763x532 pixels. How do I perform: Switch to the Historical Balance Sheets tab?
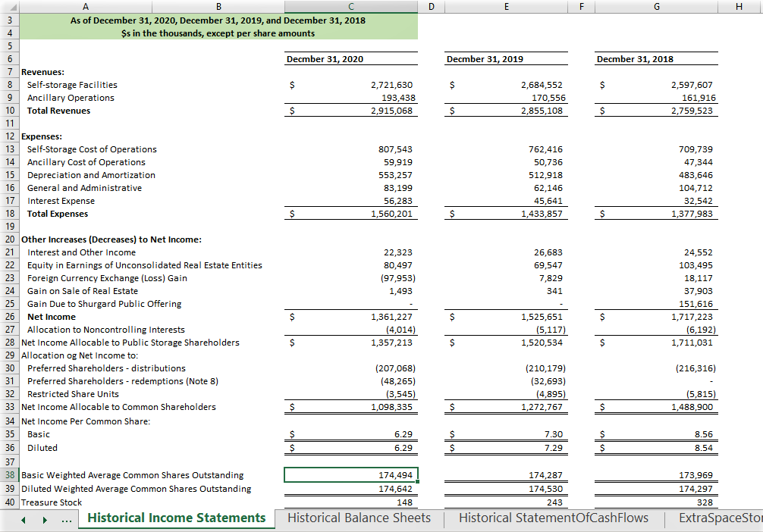pos(358,518)
